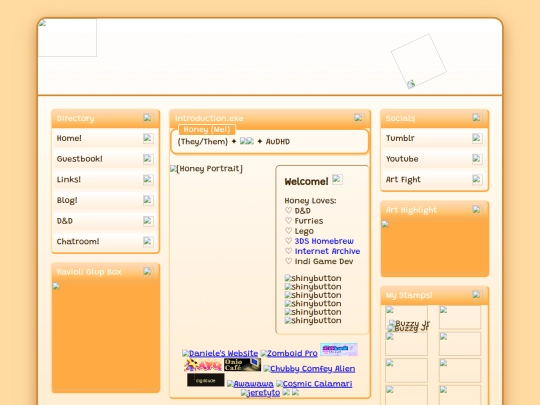Click the Introduction.exe header icon
Image resolution: width=540 pixels, height=405 pixels.
point(359,118)
